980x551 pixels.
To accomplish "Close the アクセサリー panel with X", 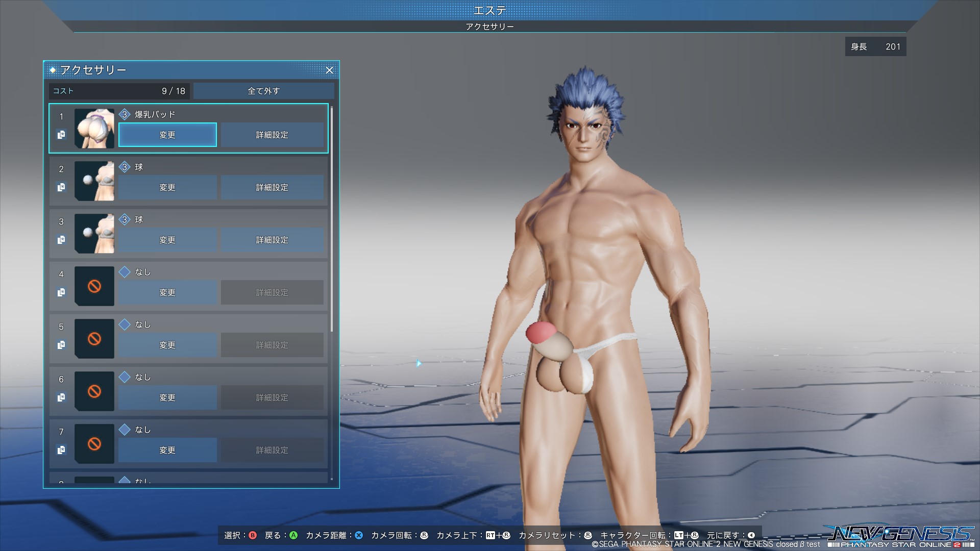I will (x=329, y=70).
